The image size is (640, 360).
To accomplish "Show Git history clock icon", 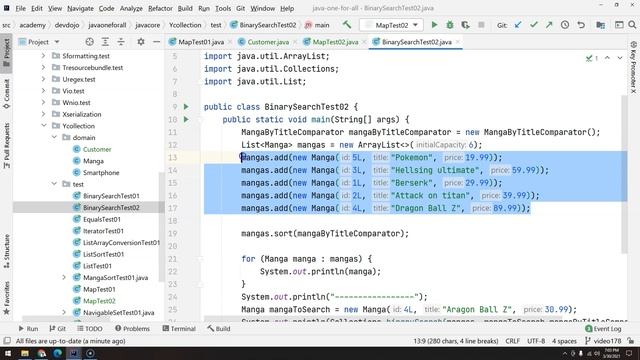I will [565, 25].
